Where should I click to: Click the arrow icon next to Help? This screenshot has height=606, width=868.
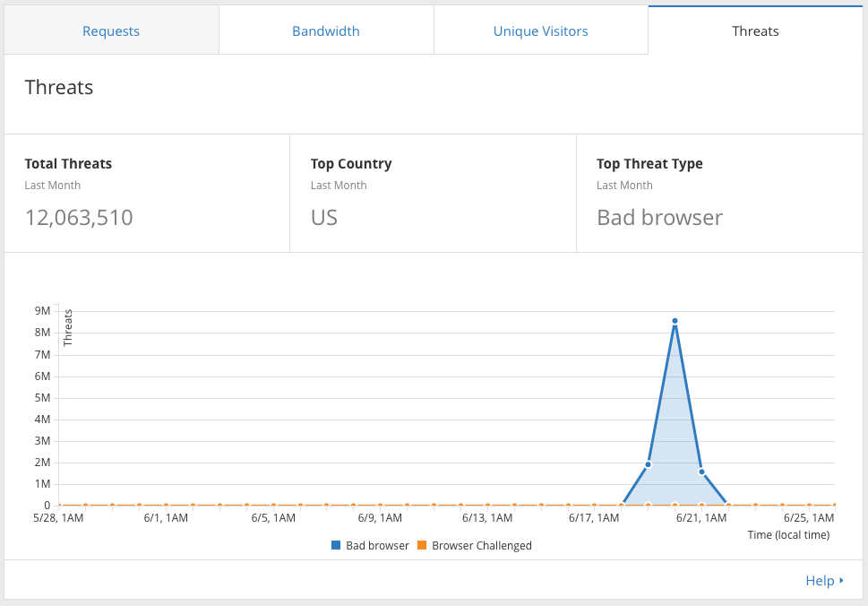841,581
